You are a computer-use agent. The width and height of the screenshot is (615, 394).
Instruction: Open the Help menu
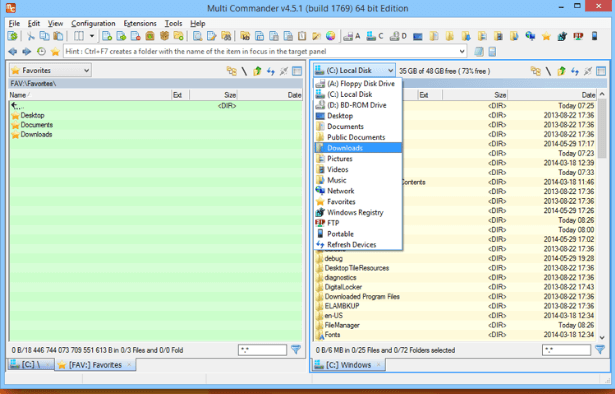[198, 24]
